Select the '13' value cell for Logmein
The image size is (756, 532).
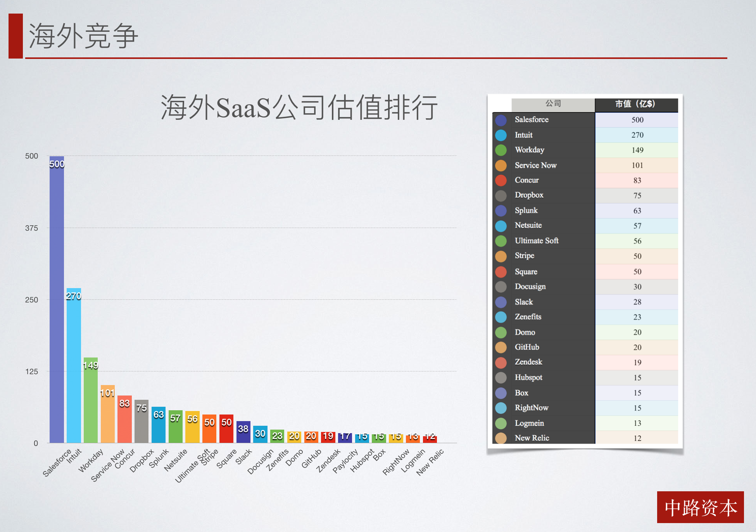[637, 423]
